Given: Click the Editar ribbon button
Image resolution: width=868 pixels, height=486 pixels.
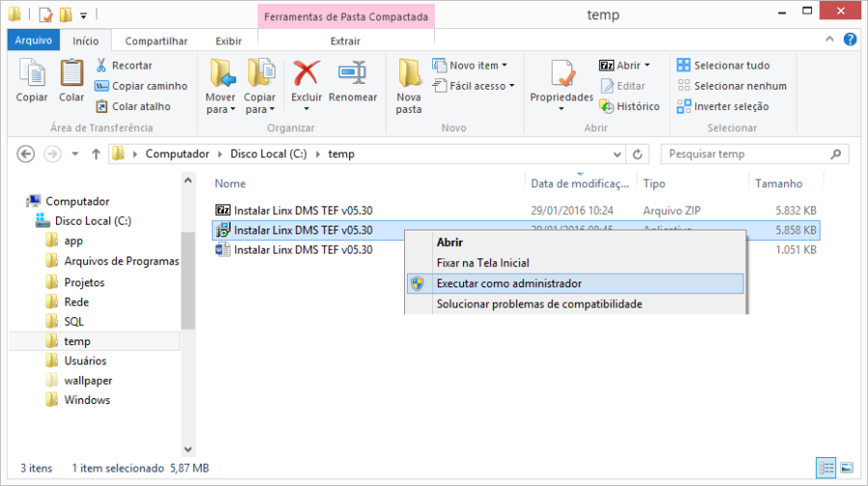Looking at the screenshot, I should (623, 86).
